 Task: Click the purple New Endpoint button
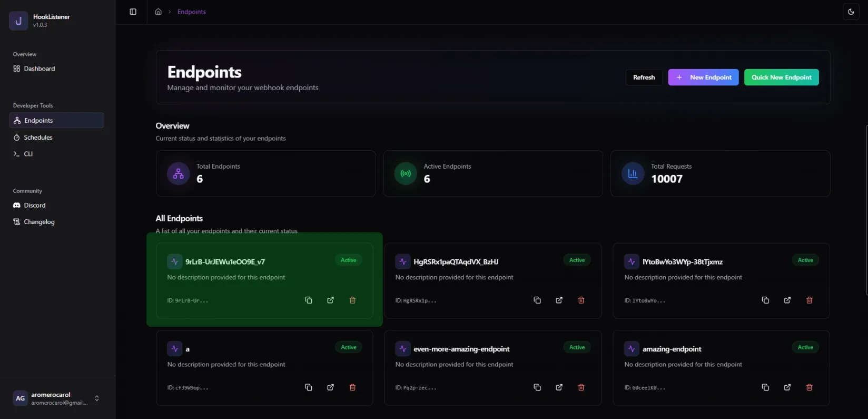tap(703, 77)
